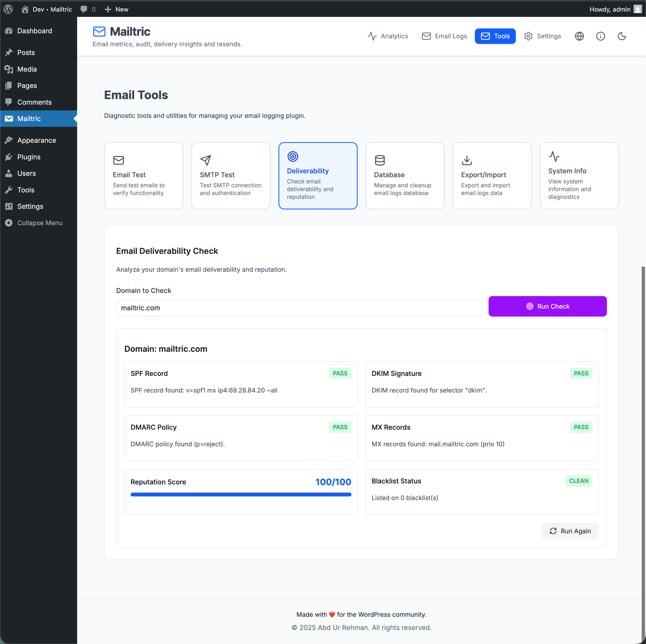Toggle dark mode with the moon icon
The height and width of the screenshot is (644, 646).
pos(622,36)
